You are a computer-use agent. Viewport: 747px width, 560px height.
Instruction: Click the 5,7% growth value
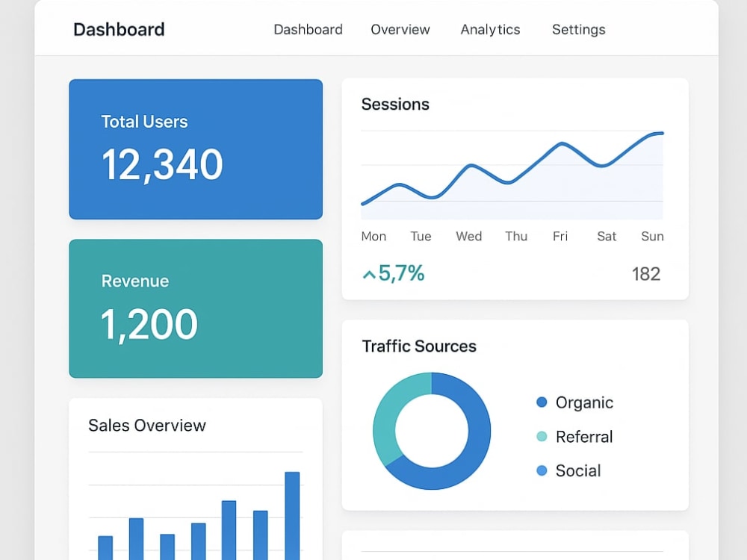(401, 273)
